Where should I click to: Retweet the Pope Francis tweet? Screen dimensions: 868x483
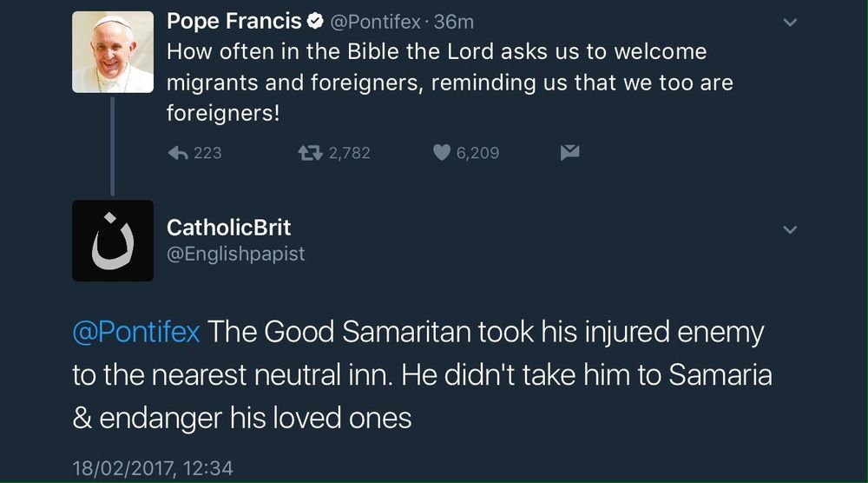(x=309, y=153)
